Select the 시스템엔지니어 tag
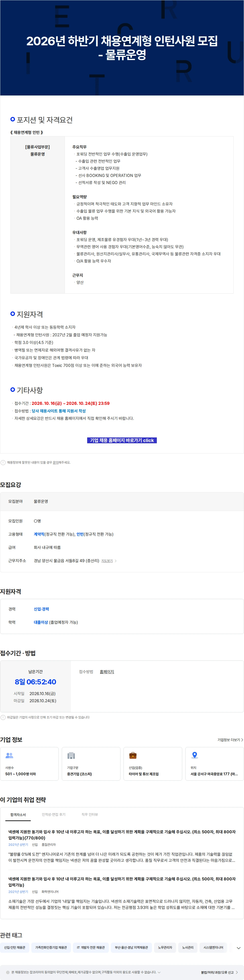Viewport: 244px width, 980px height. click(x=213, y=948)
